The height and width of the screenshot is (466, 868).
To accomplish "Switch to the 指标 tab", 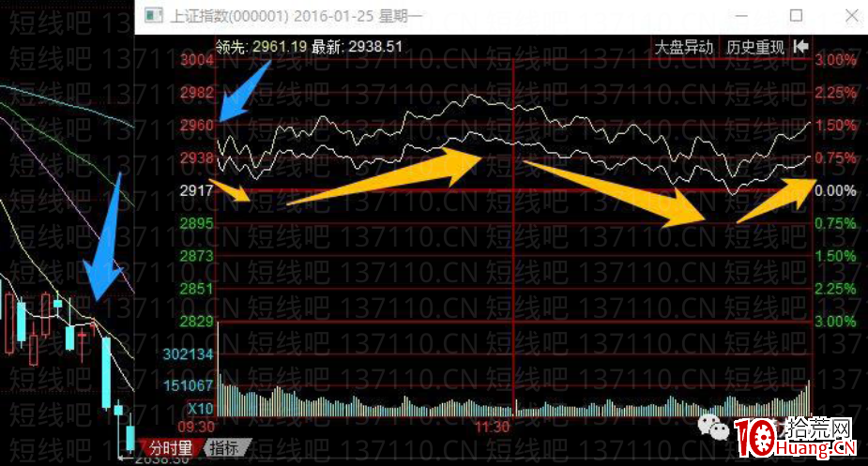I will (x=227, y=448).
